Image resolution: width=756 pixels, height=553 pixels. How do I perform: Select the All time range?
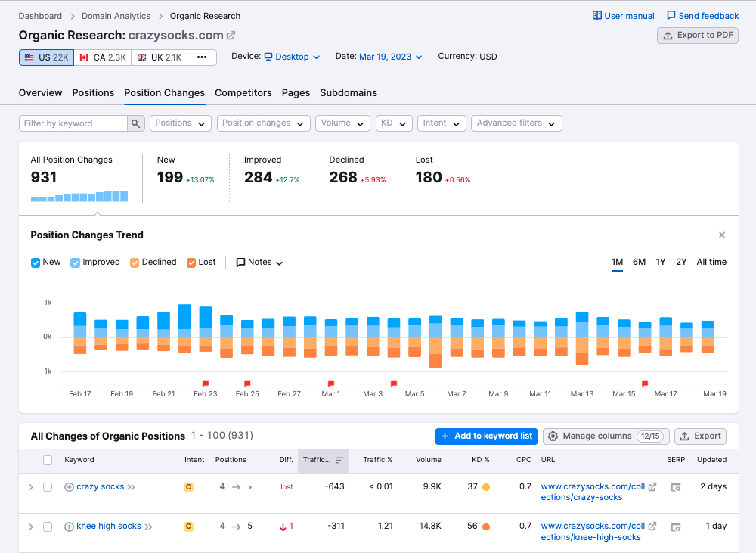[x=711, y=262]
